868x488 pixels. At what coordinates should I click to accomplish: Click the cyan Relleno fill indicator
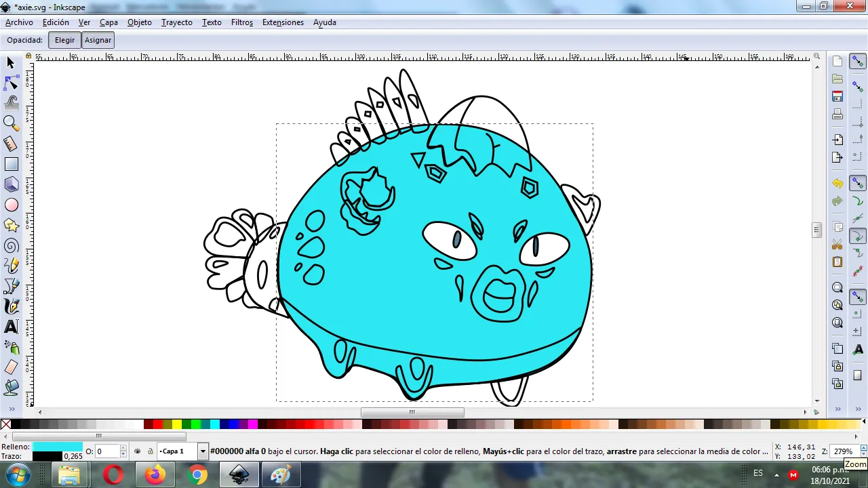[x=57, y=447]
